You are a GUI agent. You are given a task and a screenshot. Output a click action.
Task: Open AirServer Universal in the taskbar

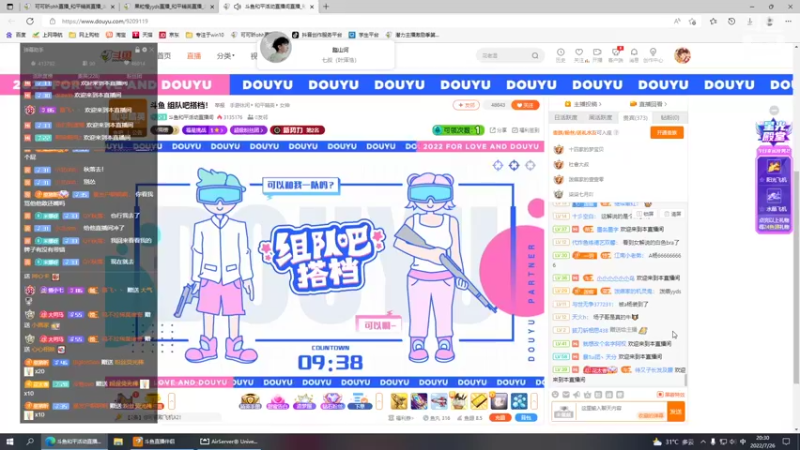click(x=228, y=442)
